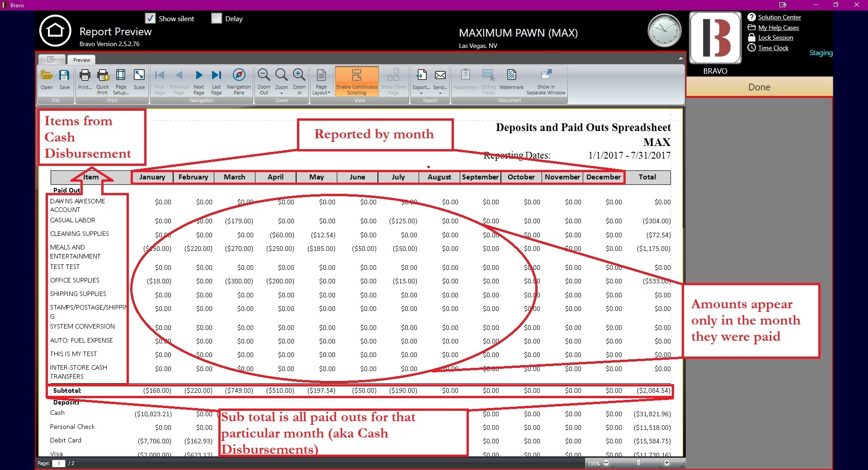
Task: Click the window resize grip in status bar corner
Action: 682,465
